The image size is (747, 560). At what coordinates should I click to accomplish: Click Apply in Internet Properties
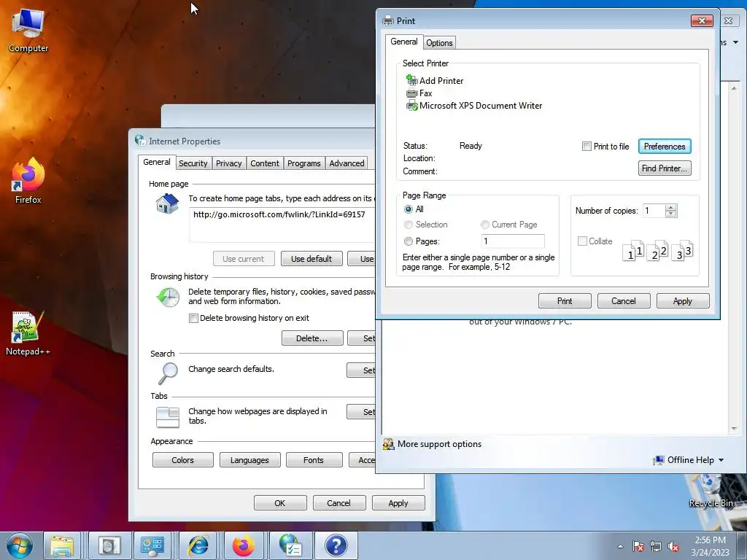[398, 503]
